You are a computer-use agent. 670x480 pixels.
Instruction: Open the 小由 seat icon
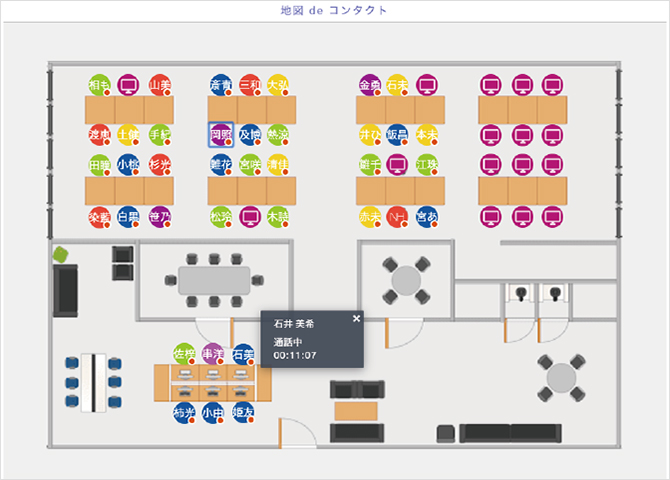pos(213,412)
